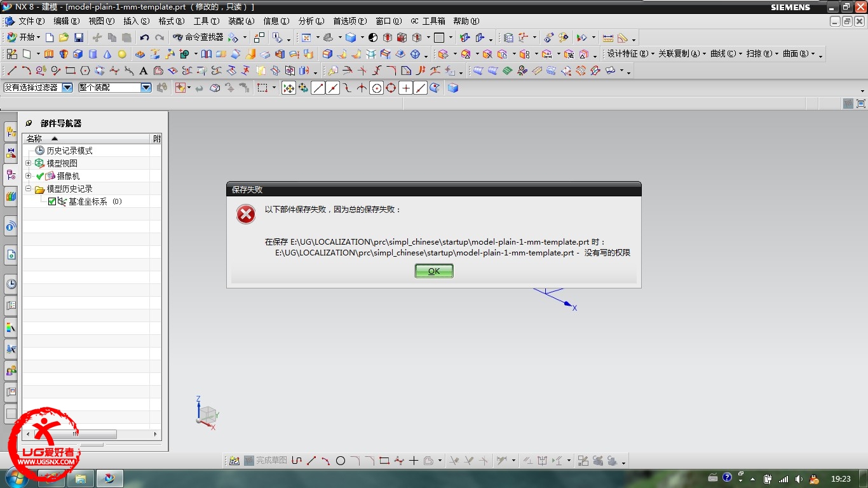
Task: Open the Part Navigator sidebar tab
Action: pyautogui.click(x=11, y=175)
